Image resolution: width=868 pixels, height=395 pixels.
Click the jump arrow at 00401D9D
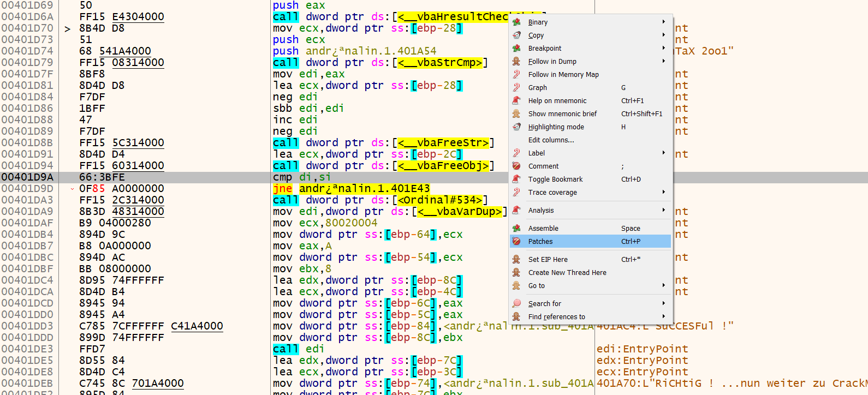point(72,189)
